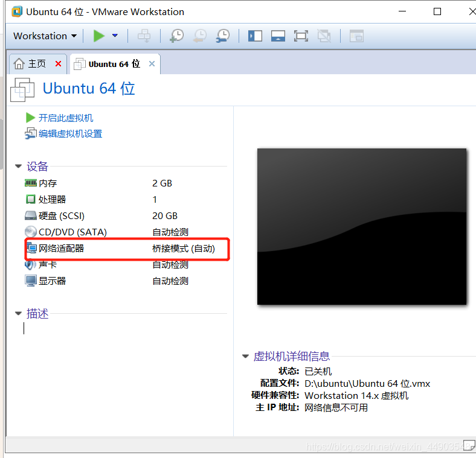Viewport: 476px width, 458px height.
Task: Select the 声卡 device row
Action: [x=126, y=265]
